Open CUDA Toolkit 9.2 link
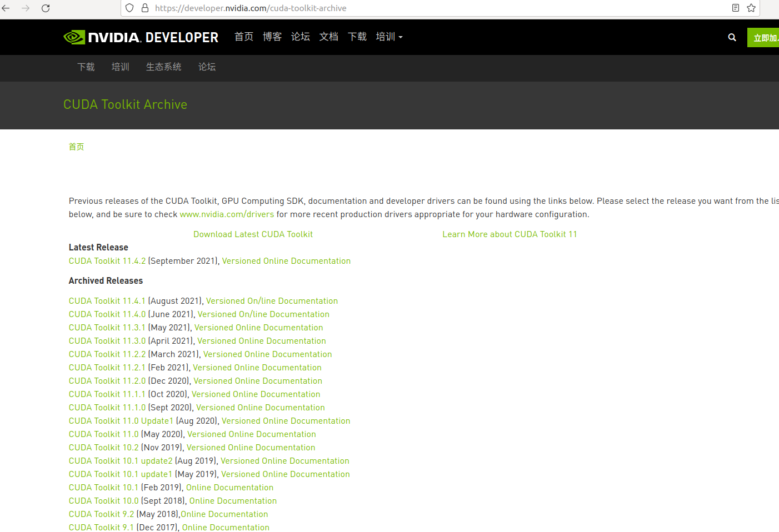This screenshot has height=532, width=779. tap(102, 514)
